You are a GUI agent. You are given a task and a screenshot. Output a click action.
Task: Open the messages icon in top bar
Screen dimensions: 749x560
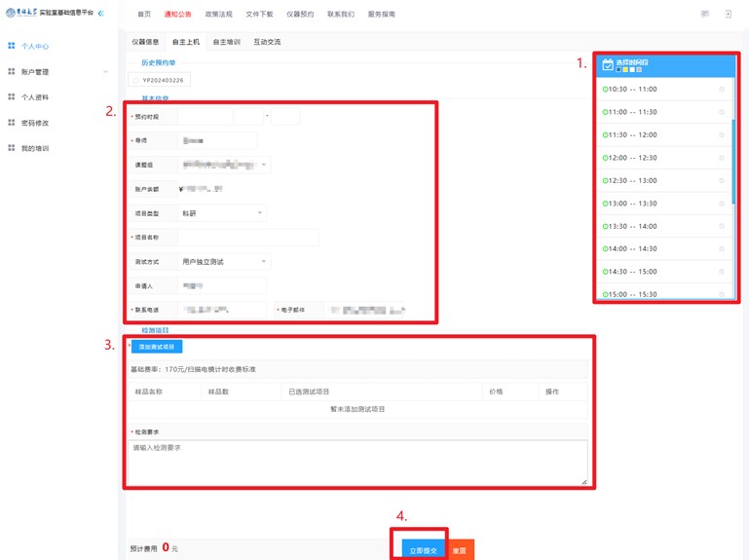(704, 14)
